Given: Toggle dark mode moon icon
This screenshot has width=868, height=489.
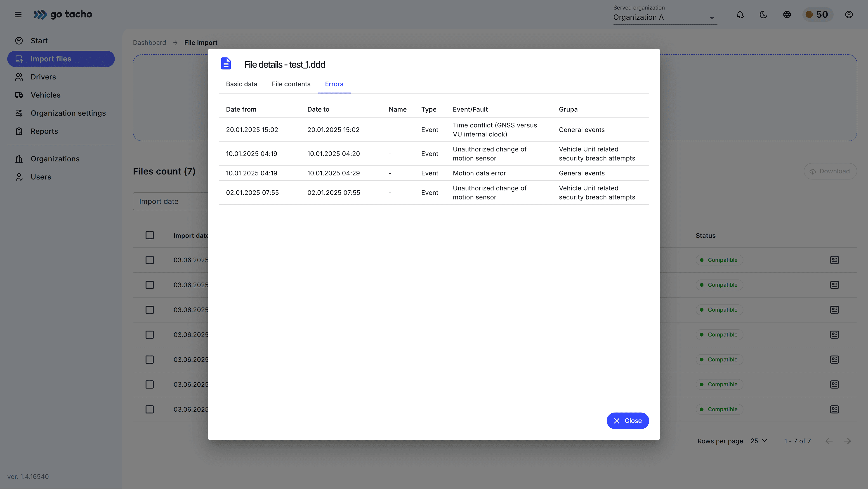Looking at the screenshot, I should point(763,14).
